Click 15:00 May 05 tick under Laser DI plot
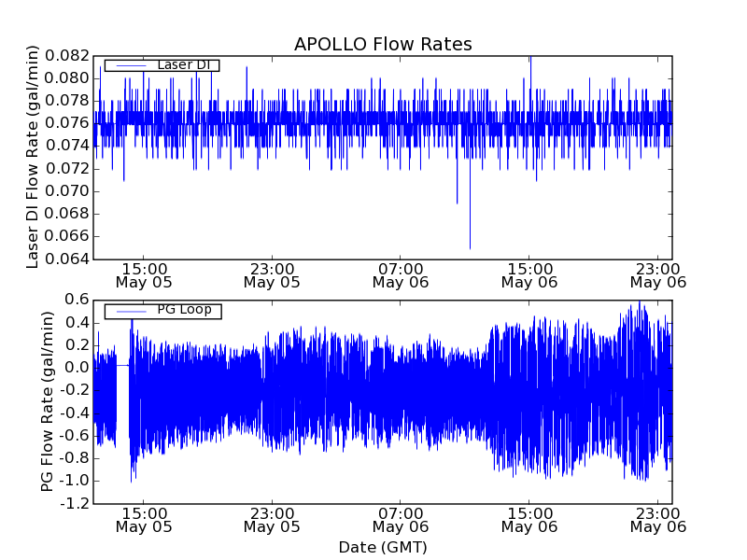The width and height of the screenshot is (747, 560). pyautogui.click(x=143, y=274)
